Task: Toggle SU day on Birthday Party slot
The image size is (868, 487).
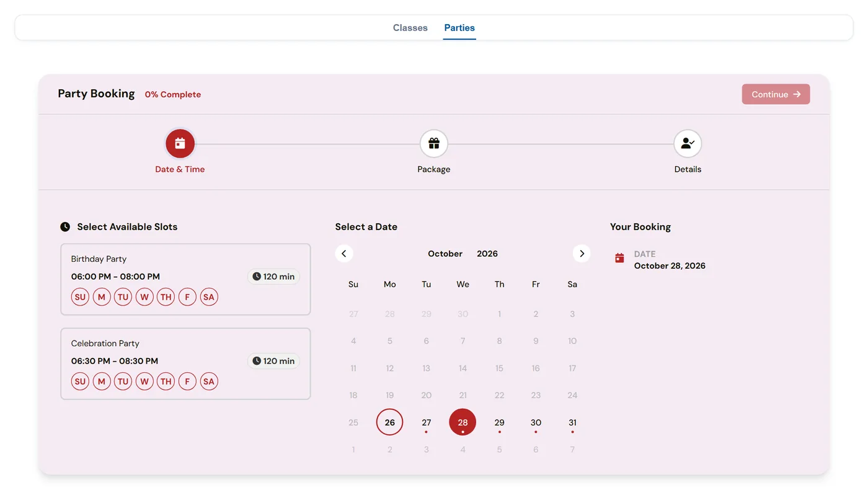Action: point(80,297)
